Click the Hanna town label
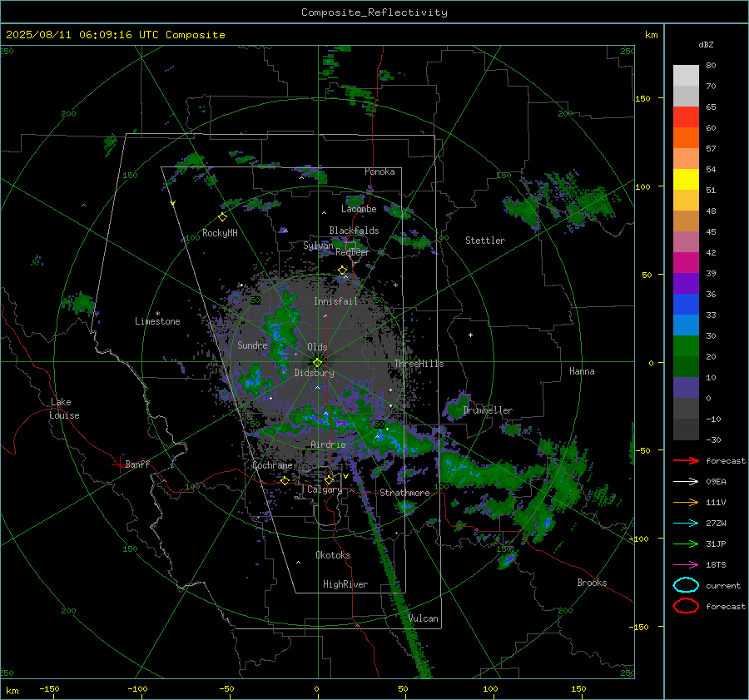This screenshot has width=749, height=700. click(x=582, y=371)
